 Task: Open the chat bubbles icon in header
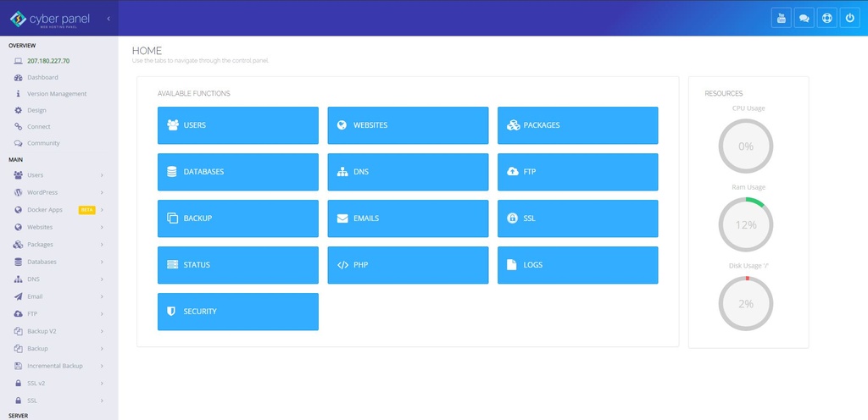coord(804,18)
